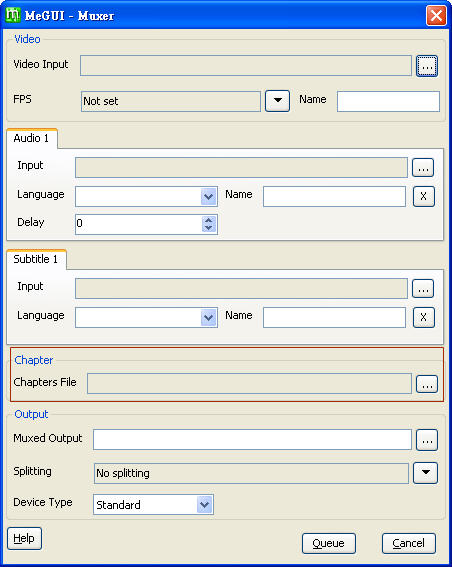The image size is (452, 567).
Task: Click the Chapters File path field
Action: (249, 384)
